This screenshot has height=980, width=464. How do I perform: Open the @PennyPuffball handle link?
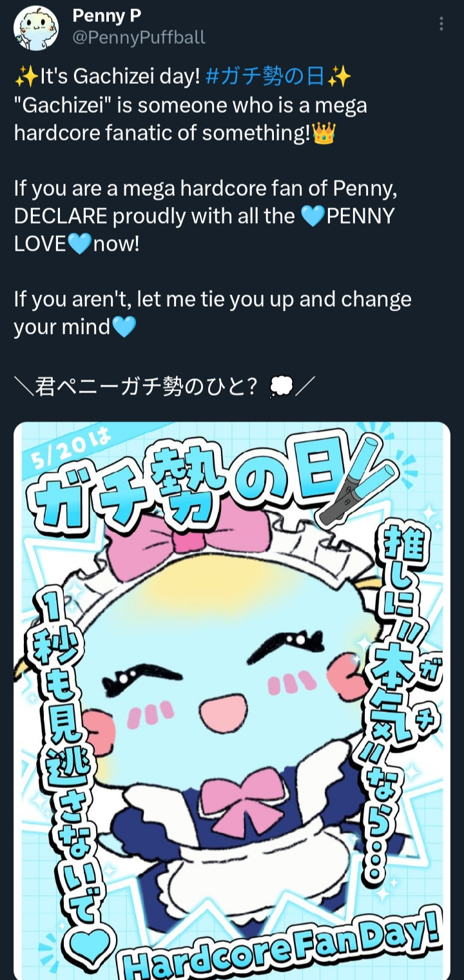pyautogui.click(x=139, y=37)
